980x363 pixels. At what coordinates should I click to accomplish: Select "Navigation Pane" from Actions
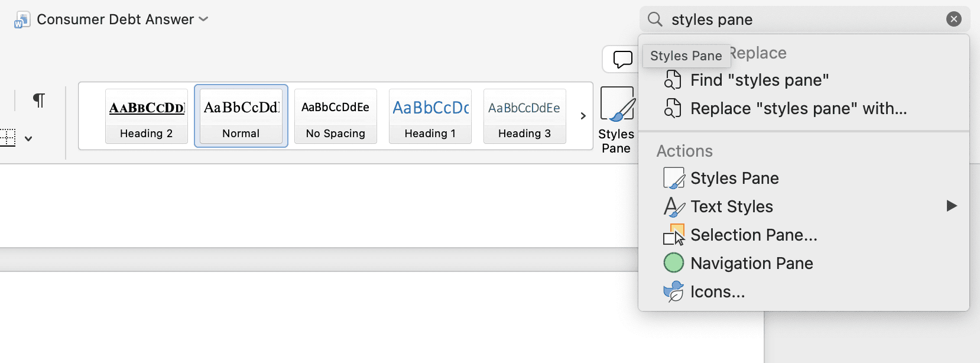[752, 262]
